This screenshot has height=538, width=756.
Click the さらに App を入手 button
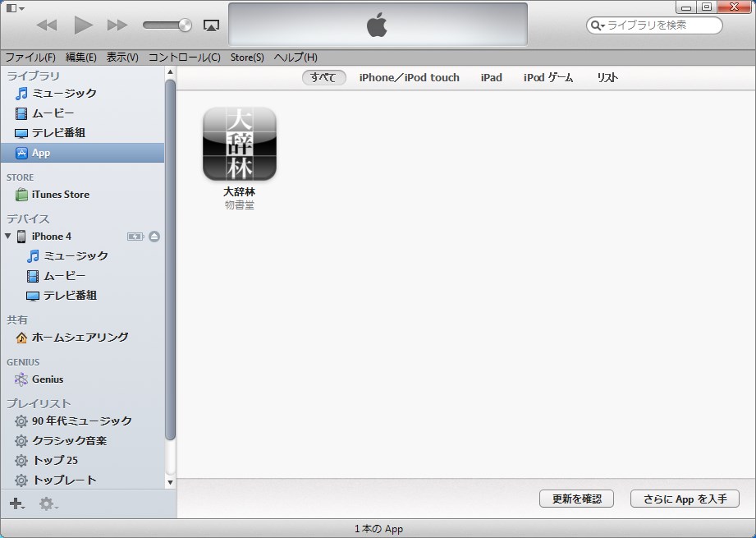(x=685, y=499)
